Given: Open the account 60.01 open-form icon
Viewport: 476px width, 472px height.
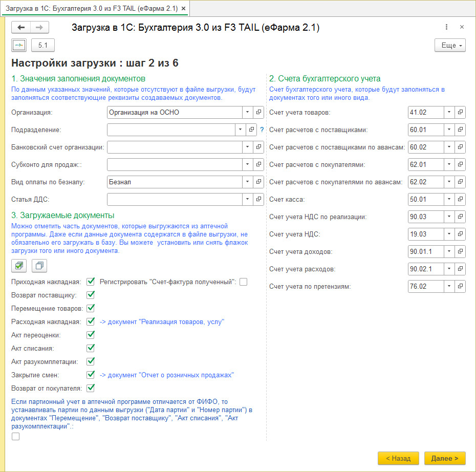Looking at the screenshot, I should point(460,130).
